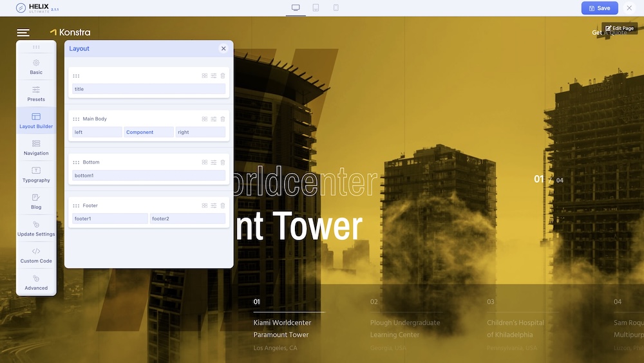Close the Layout panel

[x=223, y=48]
